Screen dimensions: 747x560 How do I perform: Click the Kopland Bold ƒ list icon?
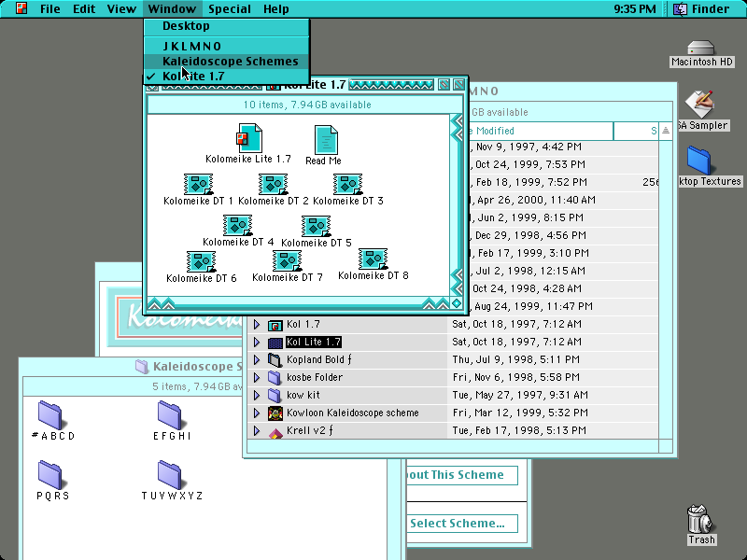tap(275, 360)
